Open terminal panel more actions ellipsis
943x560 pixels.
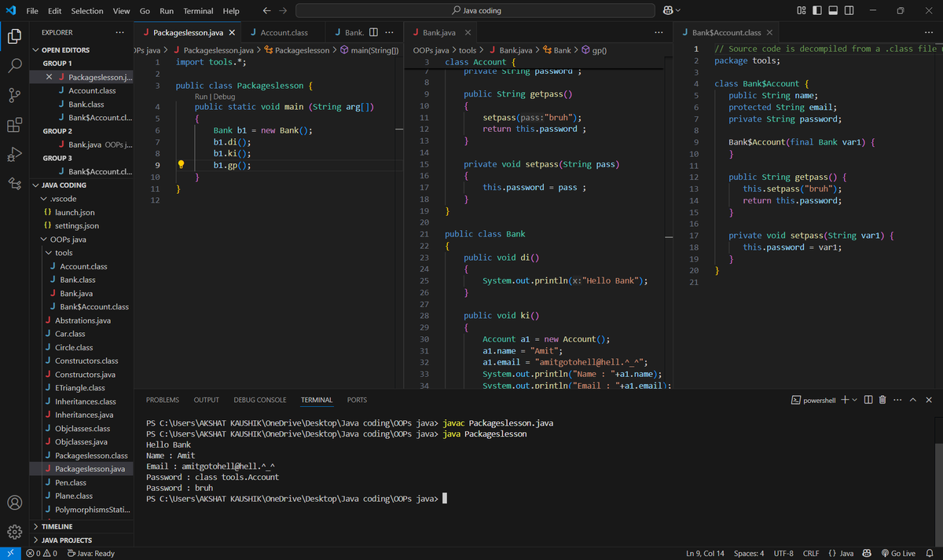tap(897, 401)
